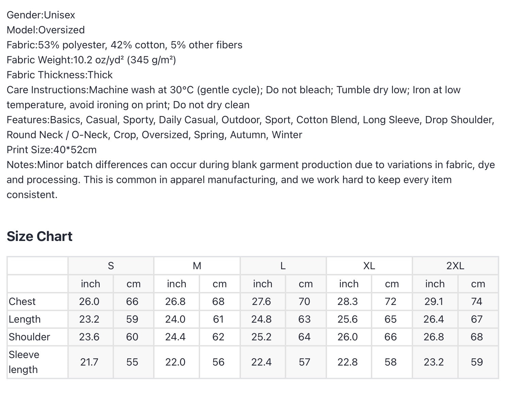Click the Fabric composition line
Image resolution: width=506 pixels, height=420 pixels.
tap(125, 45)
